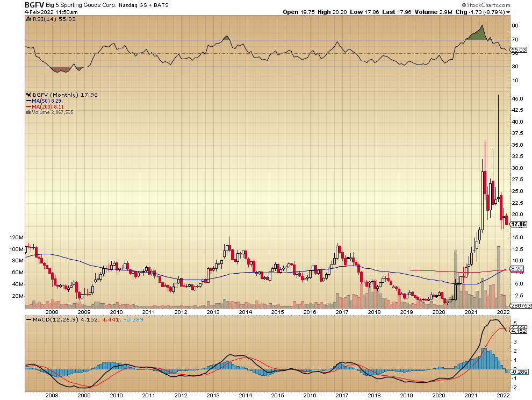Click the 120M label on the volume axis

pyautogui.click(x=16, y=237)
